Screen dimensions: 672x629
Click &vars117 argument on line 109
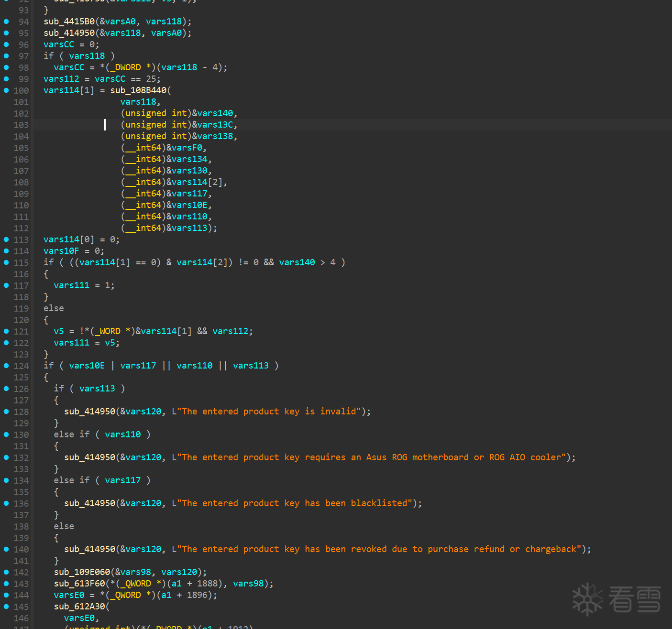pos(187,194)
